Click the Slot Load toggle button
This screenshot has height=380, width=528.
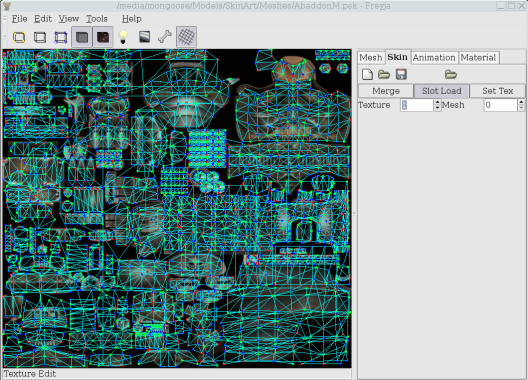click(441, 91)
